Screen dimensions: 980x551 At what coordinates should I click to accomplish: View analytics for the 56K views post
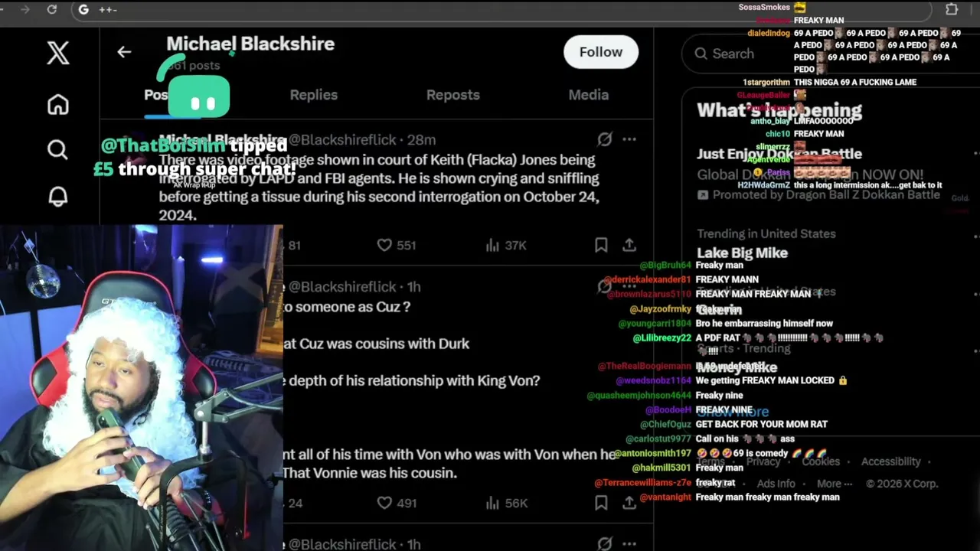point(506,503)
